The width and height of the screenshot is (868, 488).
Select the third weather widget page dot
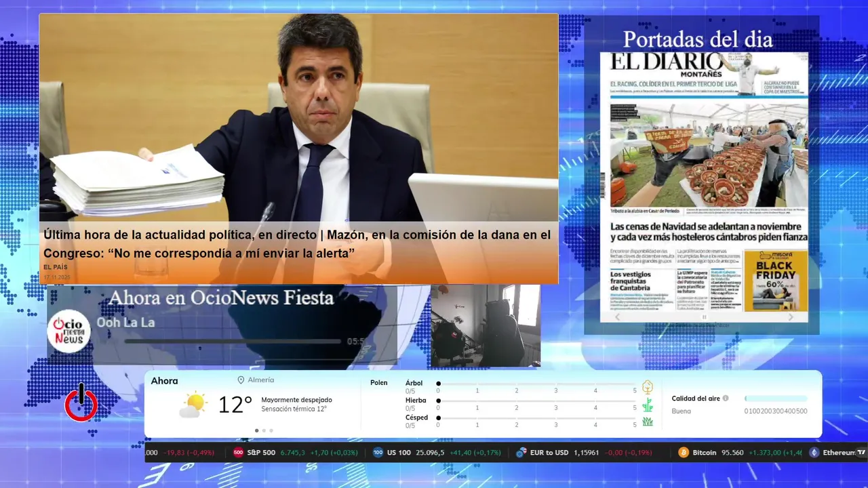pos(271,430)
